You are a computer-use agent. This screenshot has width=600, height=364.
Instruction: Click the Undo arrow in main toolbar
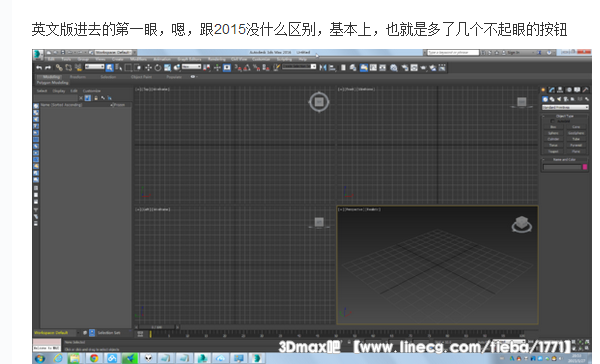[x=39, y=68]
